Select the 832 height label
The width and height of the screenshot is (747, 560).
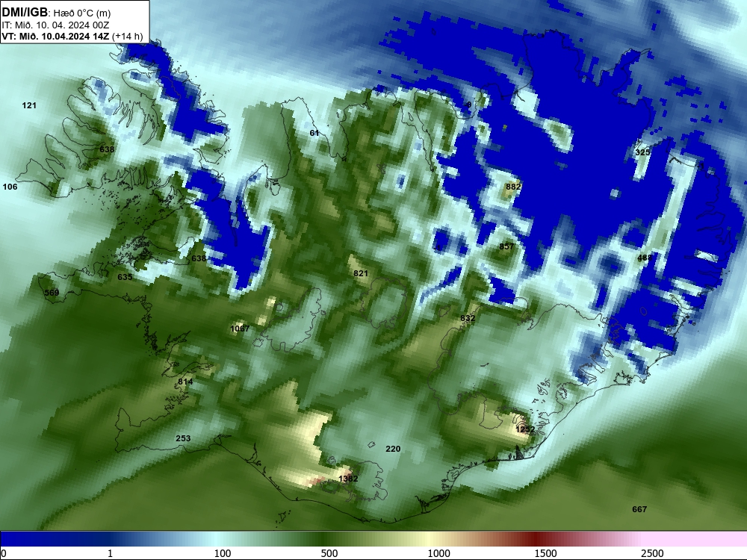(468, 318)
